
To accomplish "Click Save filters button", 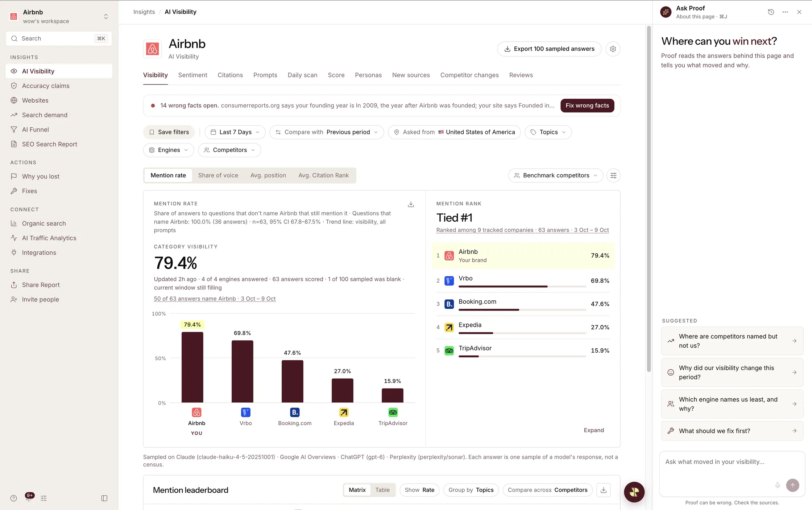I will tap(169, 132).
